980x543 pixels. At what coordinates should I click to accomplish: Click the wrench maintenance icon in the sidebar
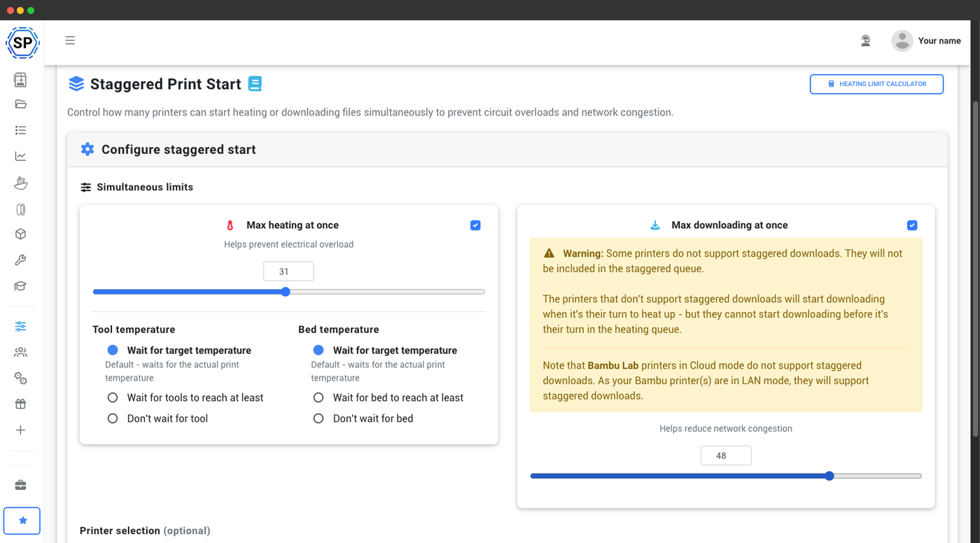tap(20, 260)
